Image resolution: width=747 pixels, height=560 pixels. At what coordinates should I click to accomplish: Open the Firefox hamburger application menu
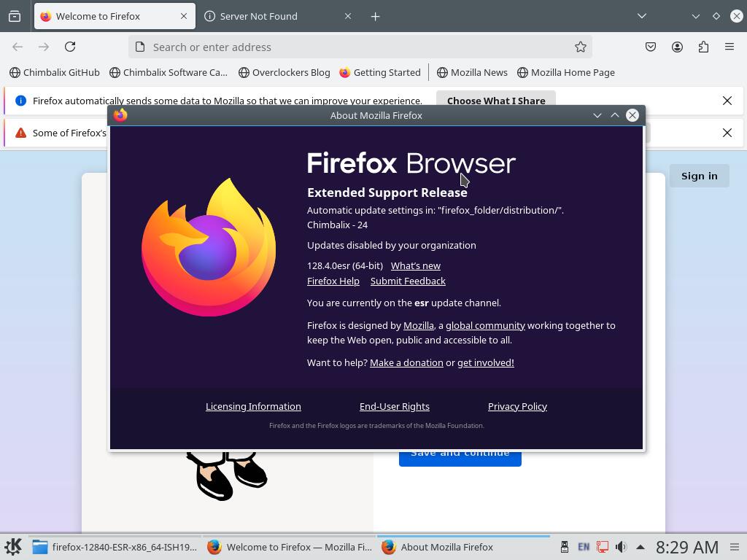729,47
